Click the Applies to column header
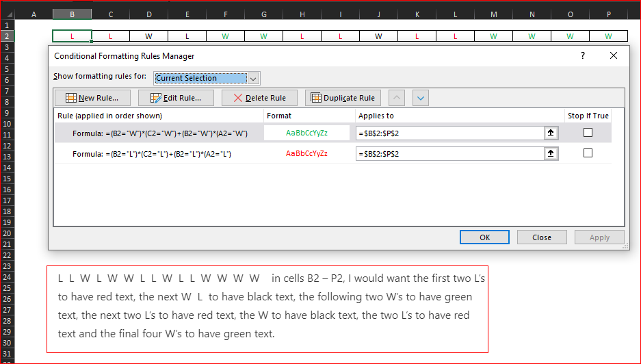Viewport: 641px width, 364px height. tap(460, 116)
